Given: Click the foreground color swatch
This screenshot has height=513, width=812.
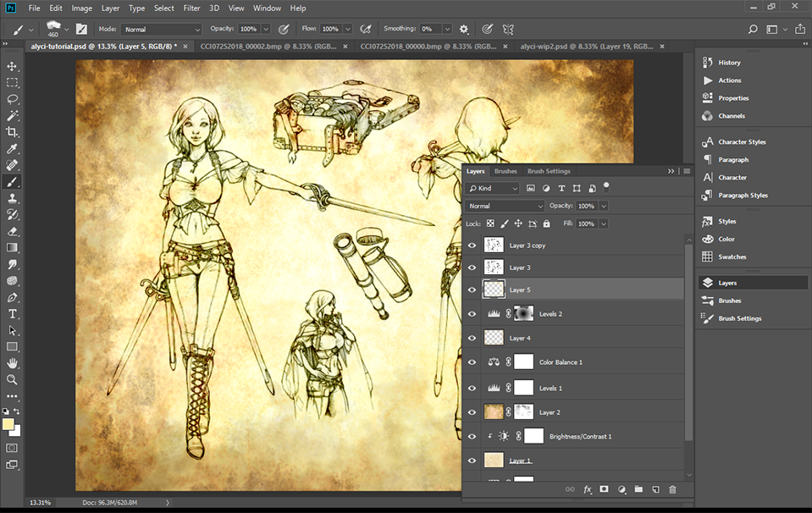Looking at the screenshot, I should (8, 424).
